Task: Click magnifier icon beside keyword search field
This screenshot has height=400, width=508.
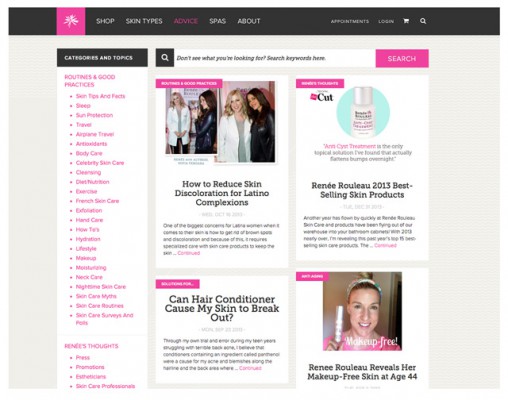Action: click(x=165, y=58)
